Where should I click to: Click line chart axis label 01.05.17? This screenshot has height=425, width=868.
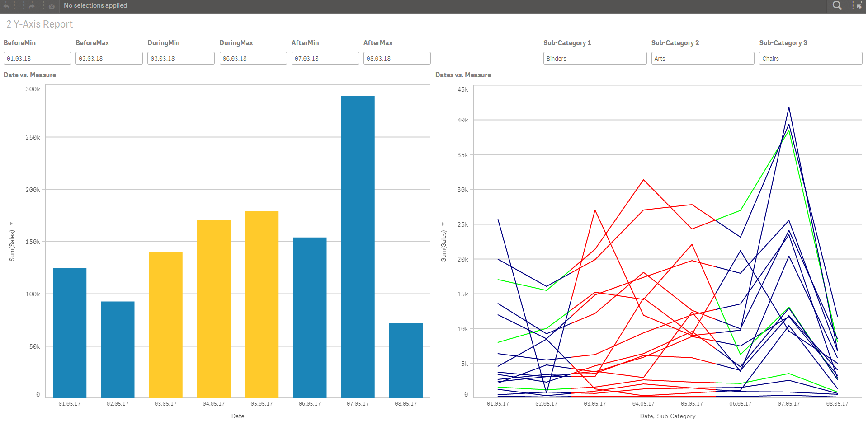[x=498, y=404]
